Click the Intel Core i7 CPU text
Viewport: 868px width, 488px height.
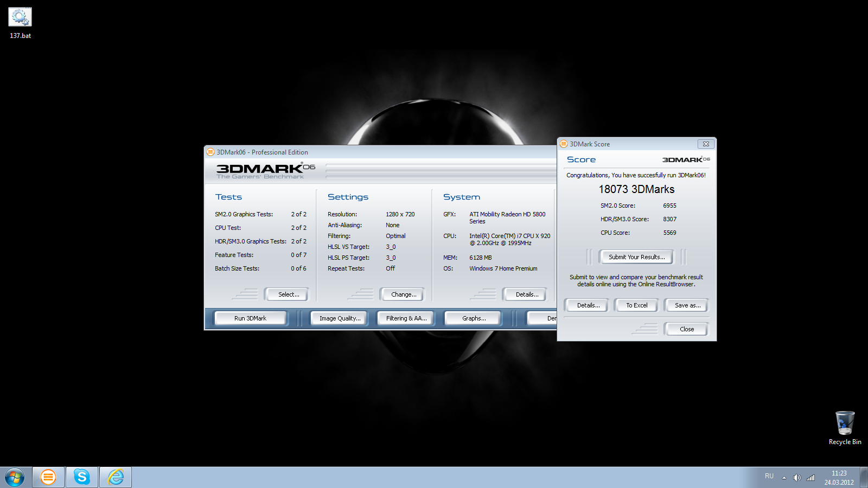tap(509, 239)
